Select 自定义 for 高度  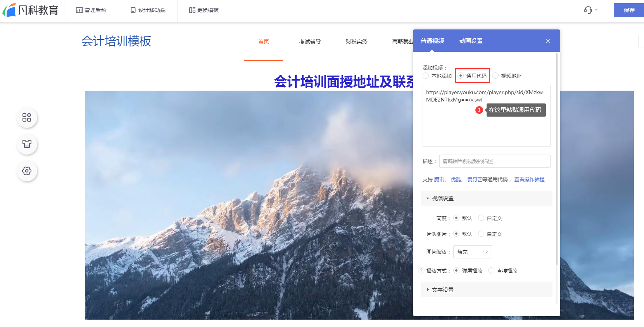[481, 218]
